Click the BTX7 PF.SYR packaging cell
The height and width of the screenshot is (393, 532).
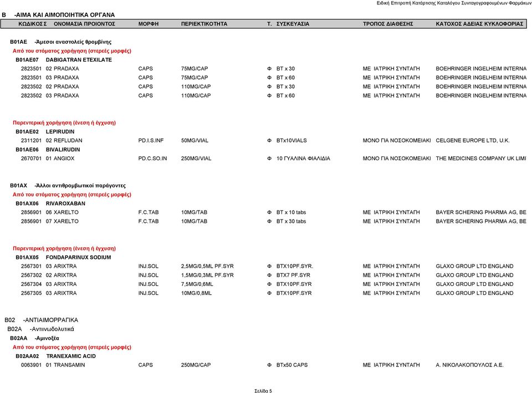(x=293, y=275)
